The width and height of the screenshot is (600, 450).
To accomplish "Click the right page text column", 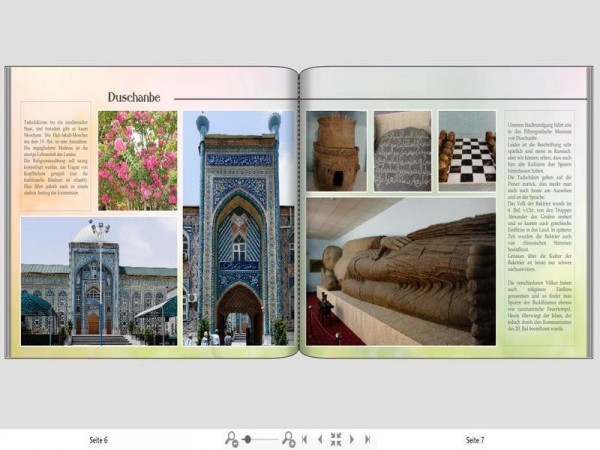I will pyautogui.click(x=540, y=228).
